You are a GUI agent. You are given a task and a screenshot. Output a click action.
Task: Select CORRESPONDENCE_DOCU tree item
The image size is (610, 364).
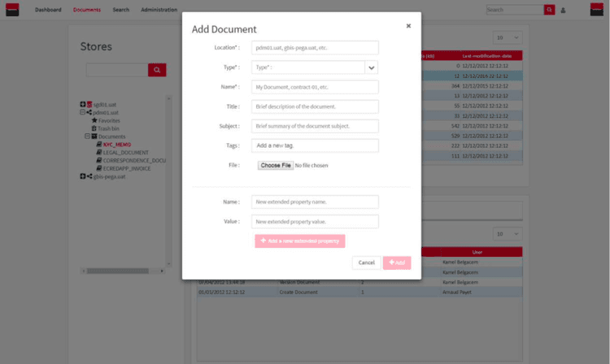134,160
